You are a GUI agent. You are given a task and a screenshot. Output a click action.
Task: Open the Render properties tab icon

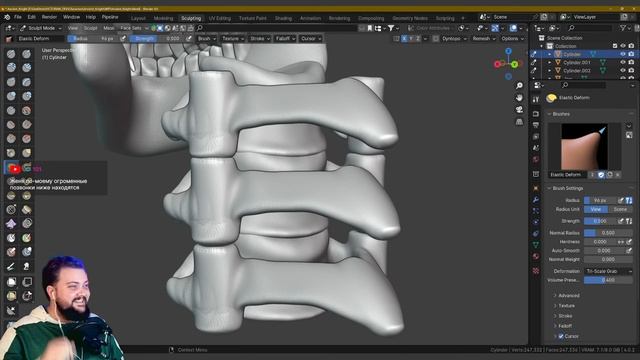[x=536, y=114]
